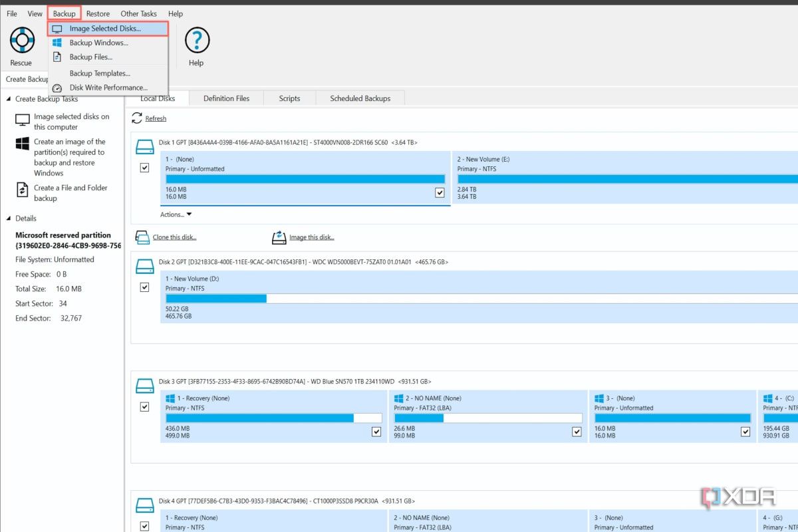Viewport: 798px width, 532px height.
Task: Click the Disk 4 drive icon
Action: [144, 504]
